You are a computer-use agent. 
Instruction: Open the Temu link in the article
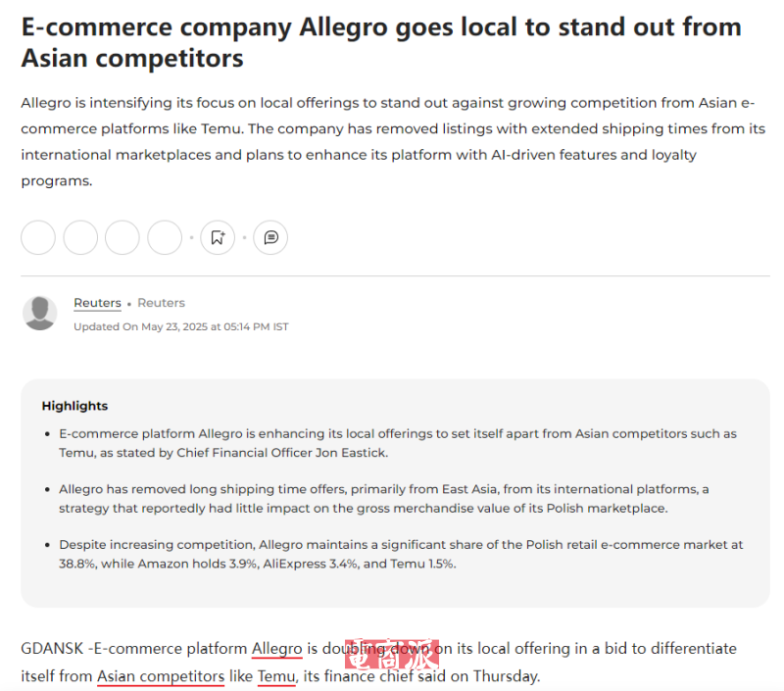coord(276,675)
